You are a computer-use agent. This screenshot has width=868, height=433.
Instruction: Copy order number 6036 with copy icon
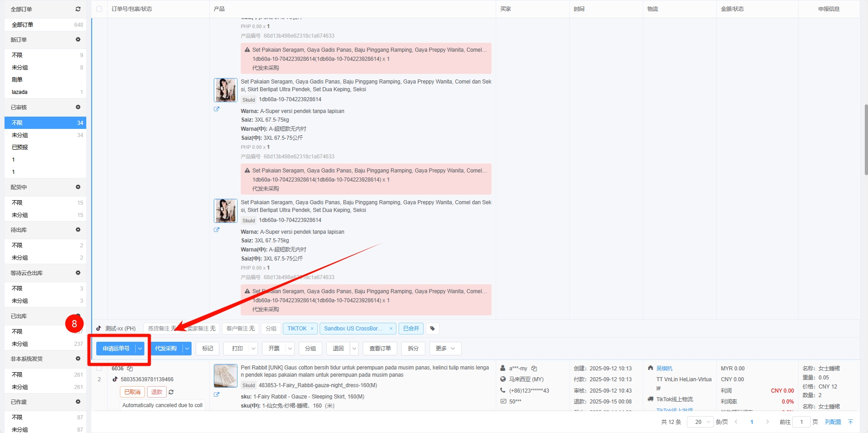pyautogui.click(x=130, y=369)
